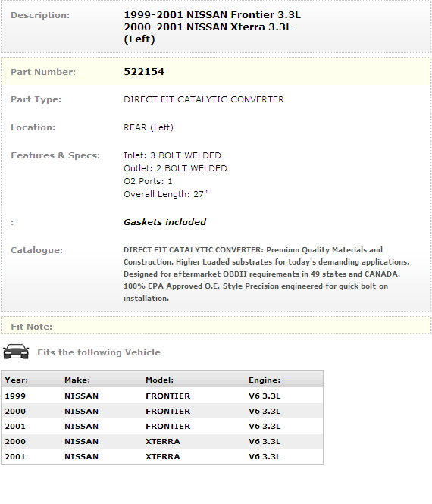Select part number 522154

pos(144,72)
